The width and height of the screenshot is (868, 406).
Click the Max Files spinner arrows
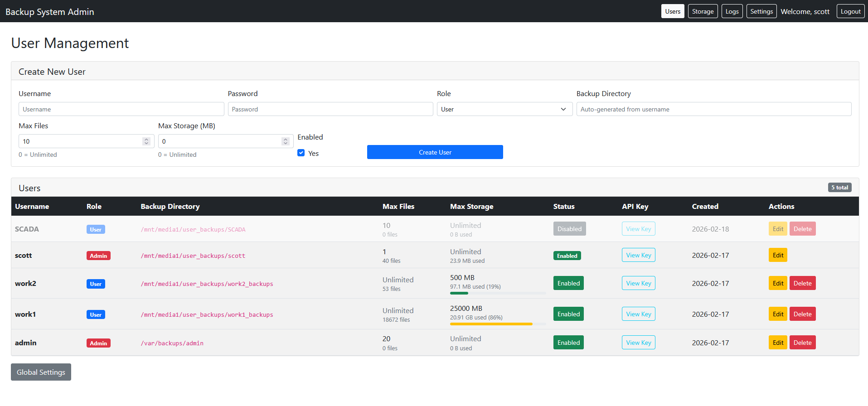pyautogui.click(x=146, y=141)
